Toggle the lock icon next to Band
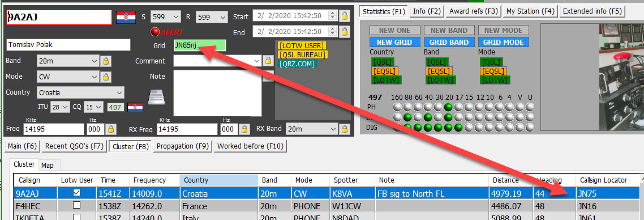644x220 pixels. [x=106, y=61]
